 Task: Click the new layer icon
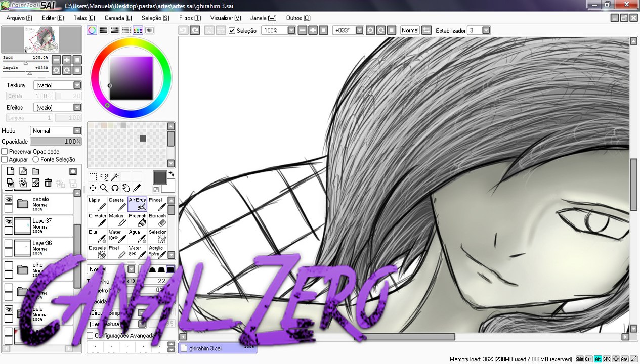[x=10, y=171]
